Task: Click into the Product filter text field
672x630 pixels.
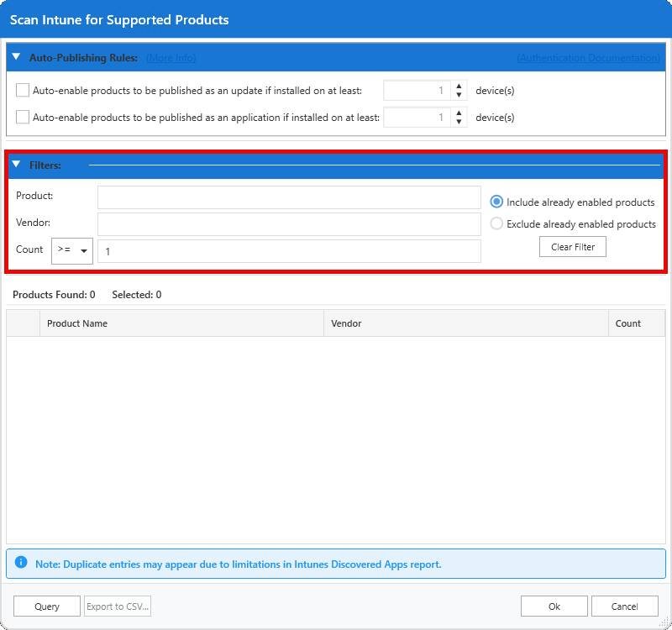Action: pyautogui.click(x=289, y=197)
